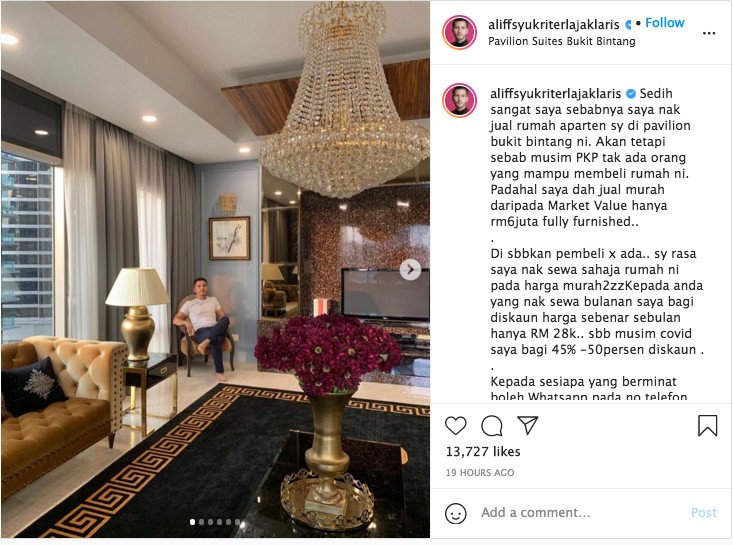The height and width of the screenshot is (545, 733).
Task: Open the three-dot more options menu
Action: click(x=709, y=33)
